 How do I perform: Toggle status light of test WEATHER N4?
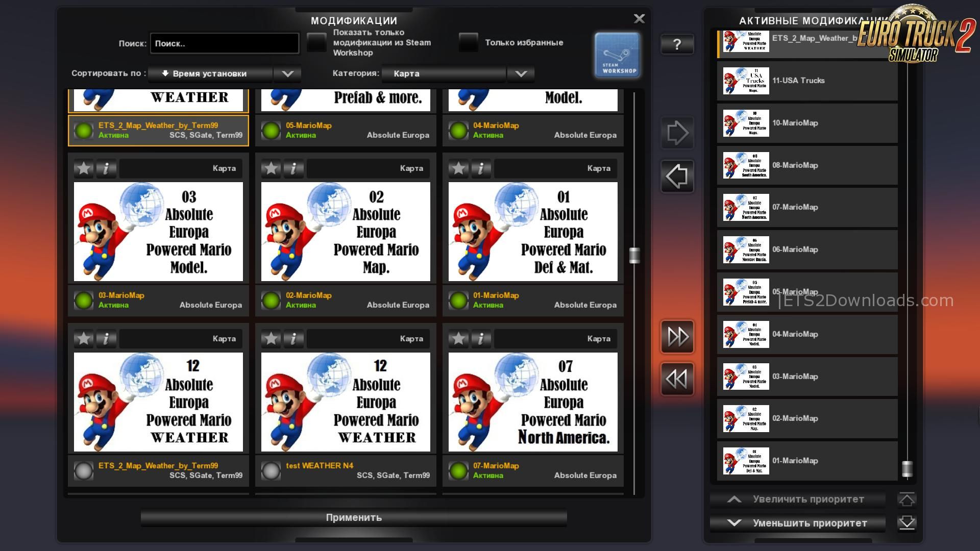pos(271,471)
